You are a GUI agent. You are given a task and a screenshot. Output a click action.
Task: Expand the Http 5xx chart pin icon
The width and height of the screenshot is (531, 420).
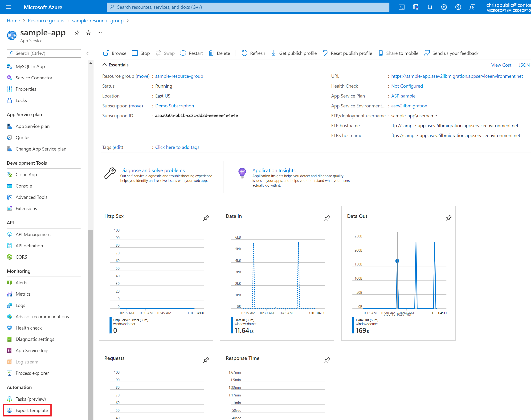(x=206, y=218)
